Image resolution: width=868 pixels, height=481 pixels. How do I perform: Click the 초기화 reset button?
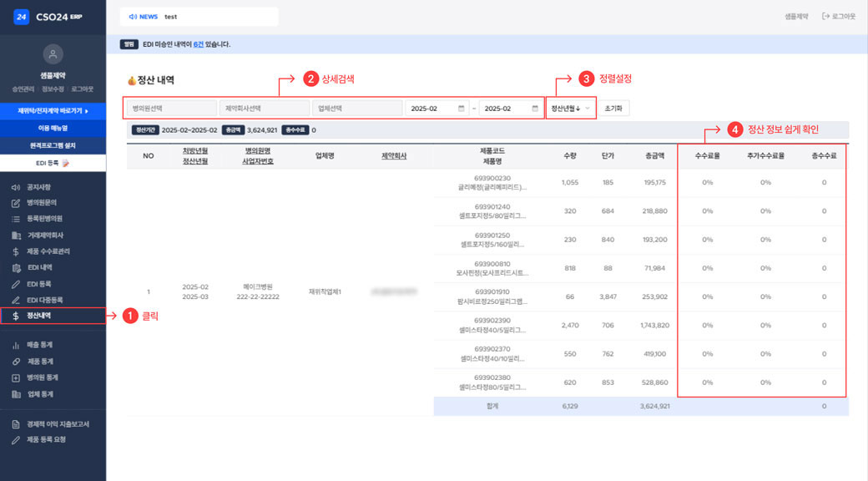coord(613,109)
